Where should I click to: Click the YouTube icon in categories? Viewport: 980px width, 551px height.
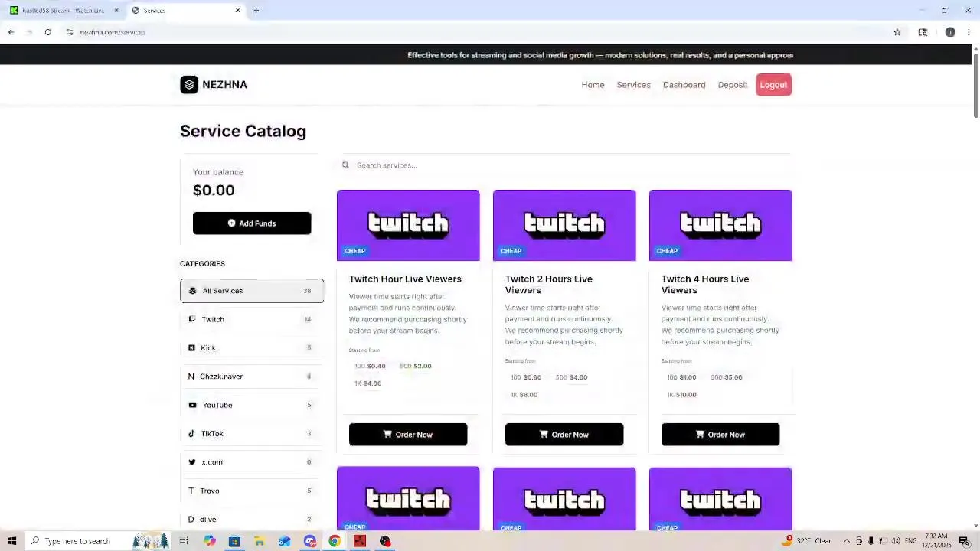[x=192, y=406]
